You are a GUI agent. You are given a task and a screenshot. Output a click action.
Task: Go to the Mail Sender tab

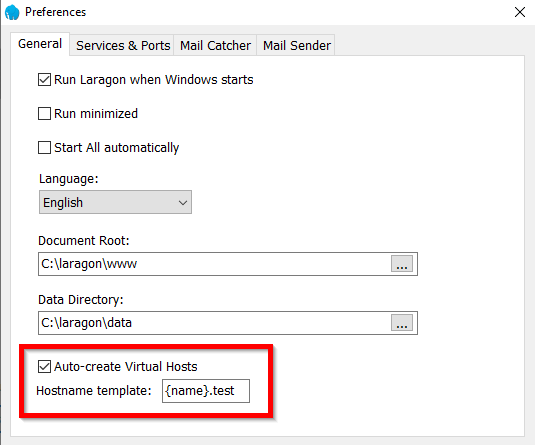click(297, 45)
